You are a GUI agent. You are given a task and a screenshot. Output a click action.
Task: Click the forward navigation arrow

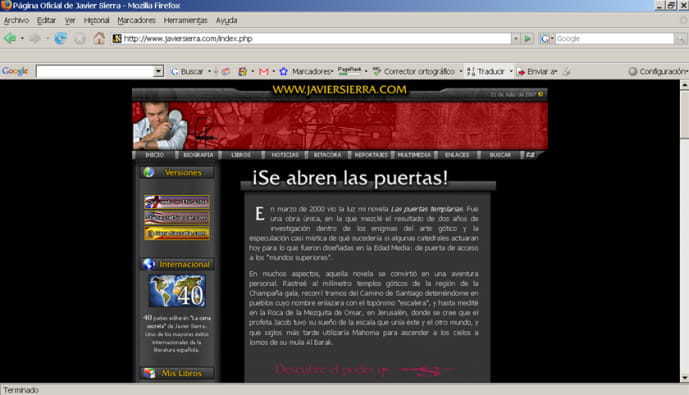[x=34, y=39]
